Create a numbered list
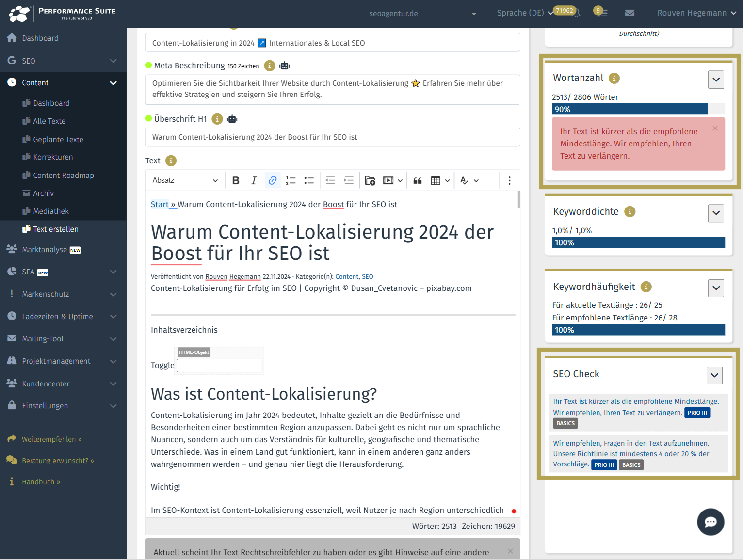The width and height of the screenshot is (743, 560). 291,180
